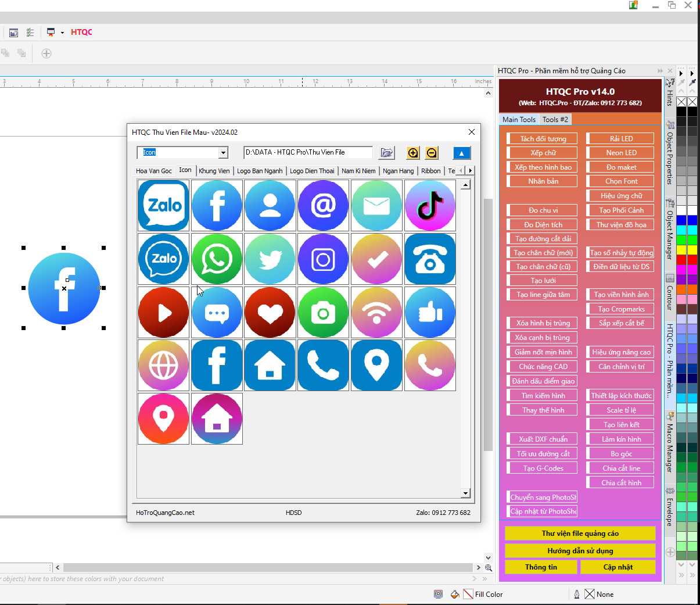700x605 pixels.
Task: Select the Instagram camera icon thumbnail
Action: tap(323, 259)
